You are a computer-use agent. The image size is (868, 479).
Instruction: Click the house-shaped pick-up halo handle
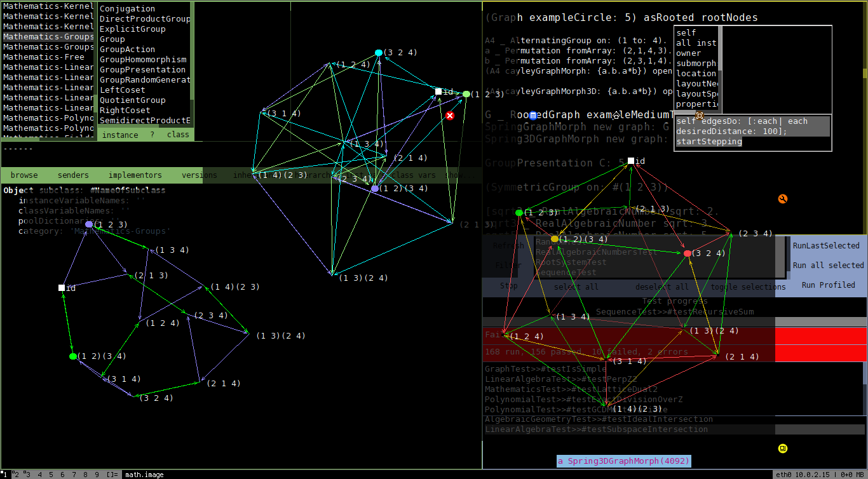tap(616, 115)
